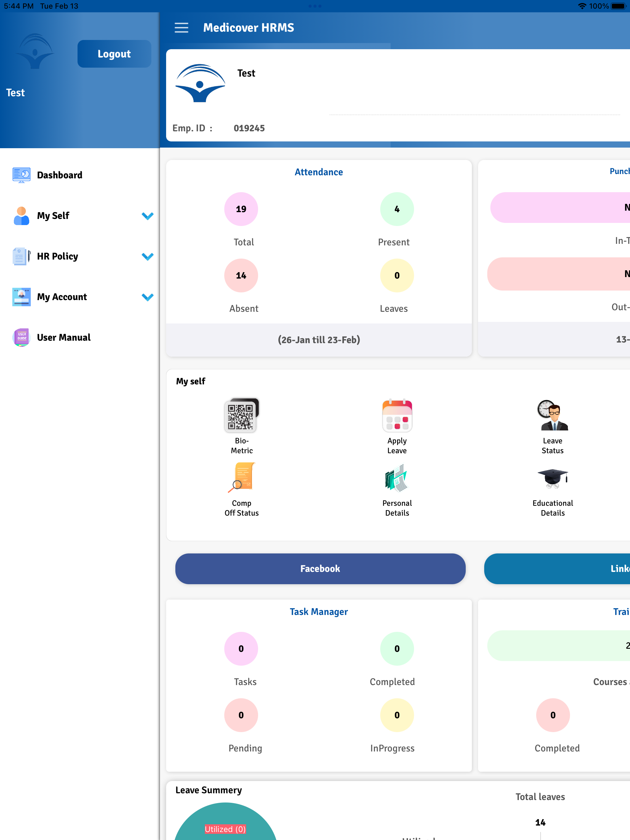Viewport: 630px width, 840px height.
Task: Tap the Total attendance count 19
Action: point(241,209)
